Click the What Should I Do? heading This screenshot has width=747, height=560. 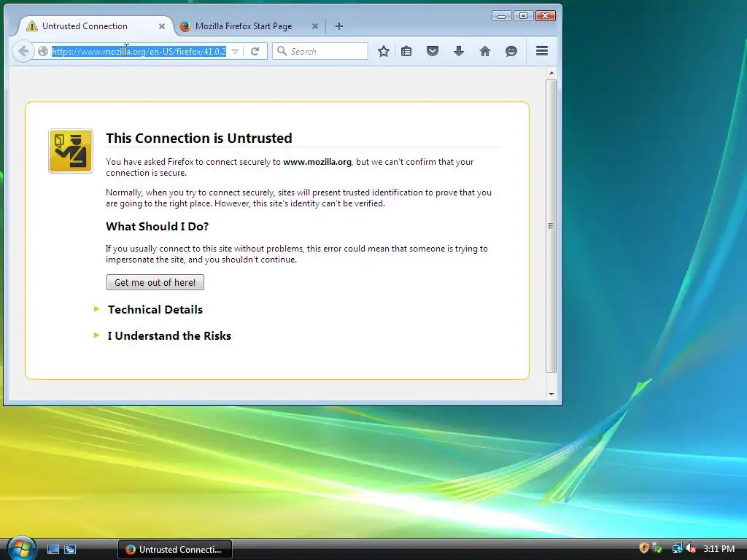click(158, 226)
